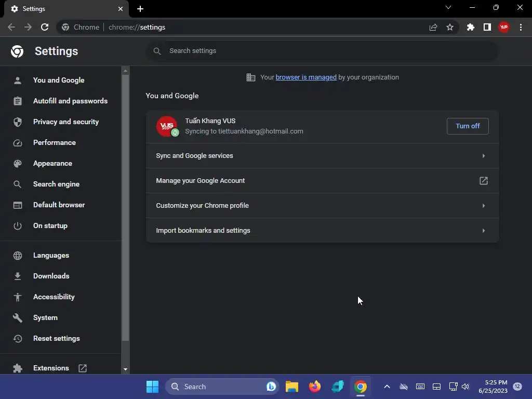Open the Extensions puzzle icon in toolbar
This screenshot has height=399, width=532.
point(471,27)
